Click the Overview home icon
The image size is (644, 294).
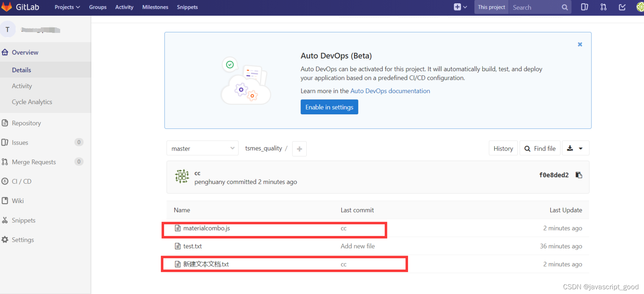pos(5,52)
